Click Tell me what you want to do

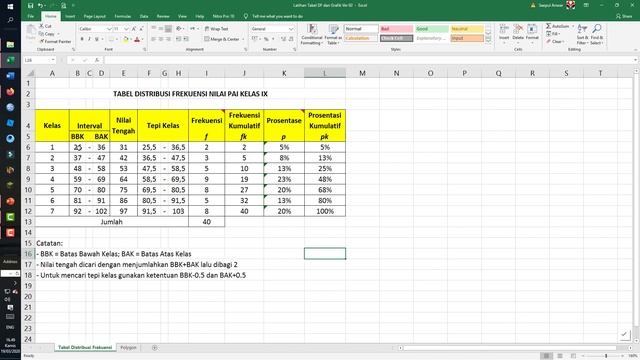(277, 16)
